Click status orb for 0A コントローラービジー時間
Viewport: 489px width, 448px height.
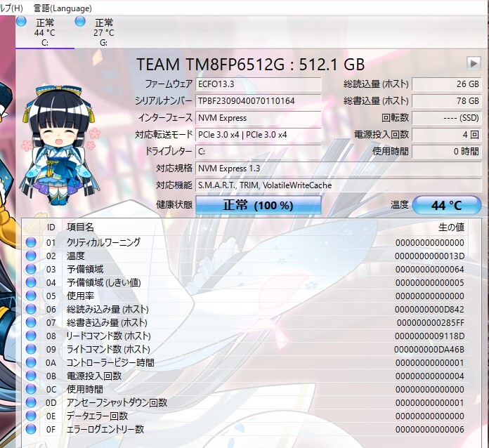coord(31,362)
